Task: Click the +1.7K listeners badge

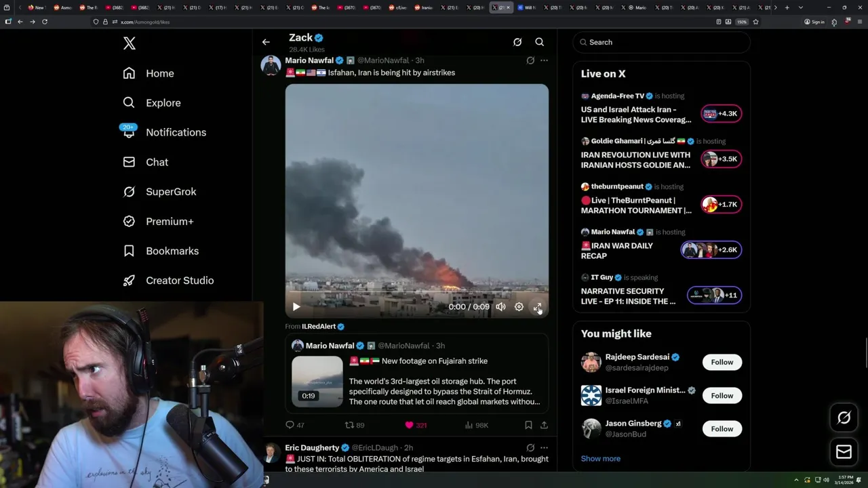Action: 722,205
